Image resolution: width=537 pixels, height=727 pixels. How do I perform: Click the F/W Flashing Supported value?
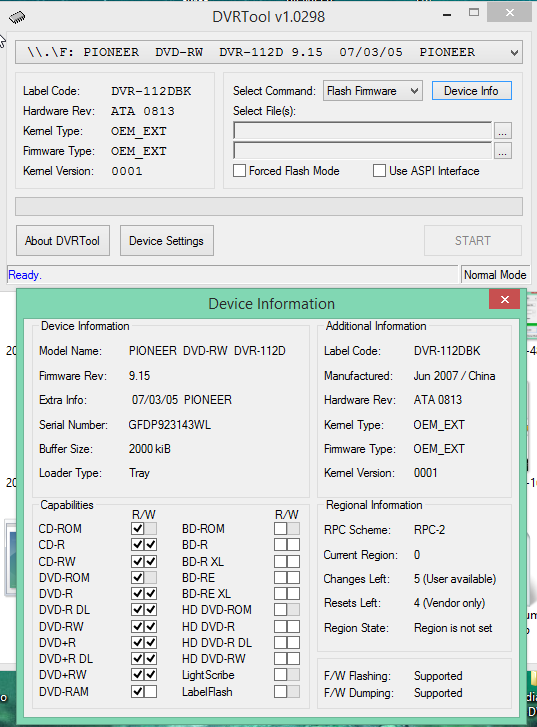point(438,676)
